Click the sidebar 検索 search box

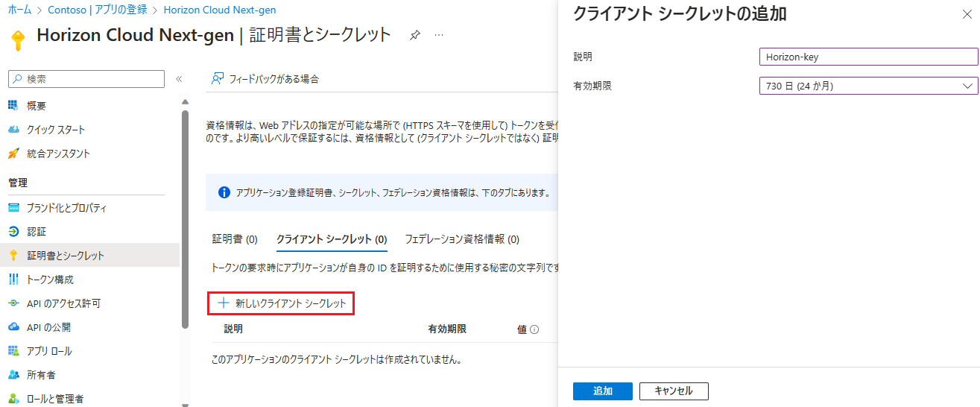(x=86, y=79)
